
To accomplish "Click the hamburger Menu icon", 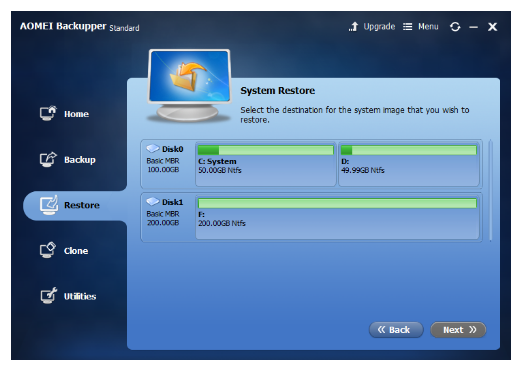I will click(407, 26).
